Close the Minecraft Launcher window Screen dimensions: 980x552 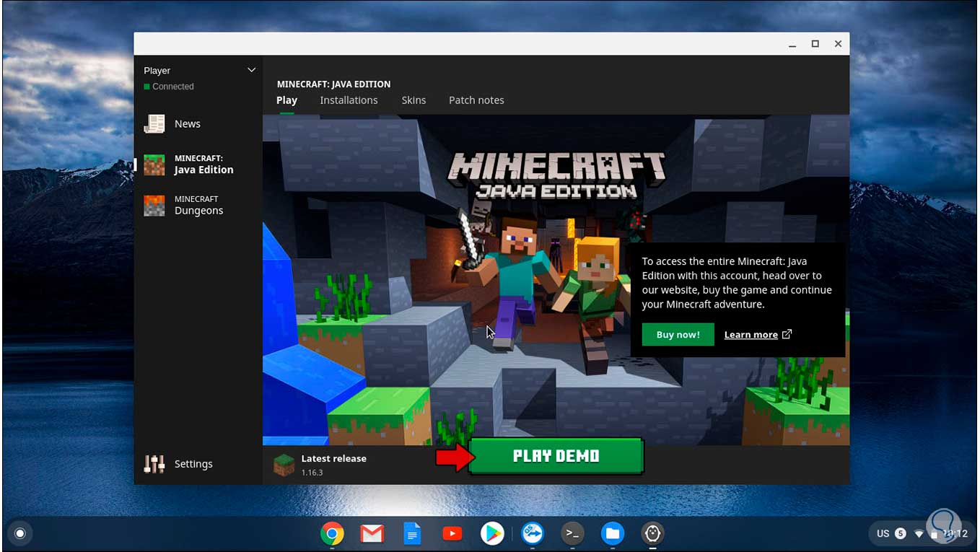click(x=838, y=44)
